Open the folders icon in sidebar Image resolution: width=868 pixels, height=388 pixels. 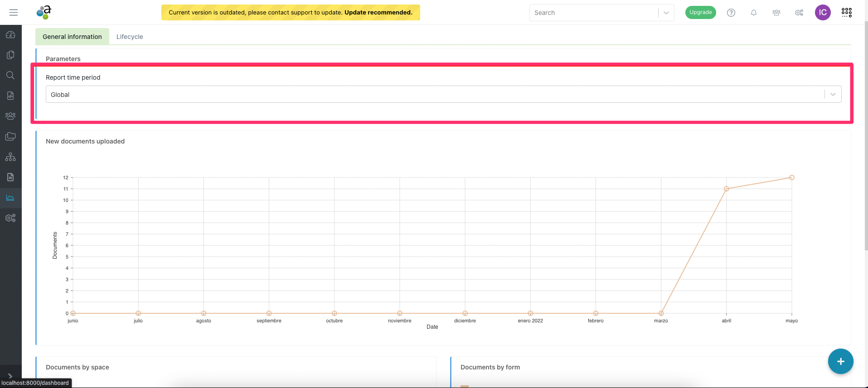10,136
